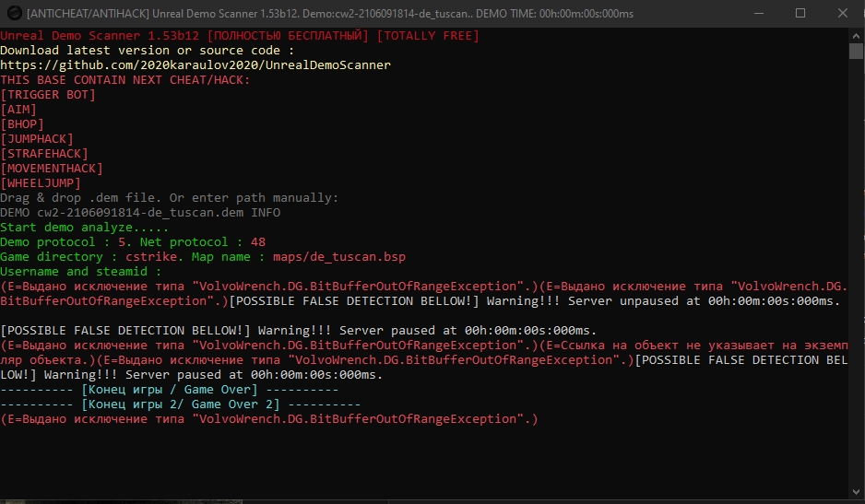Click the scrollbar down arrow

point(856,492)
